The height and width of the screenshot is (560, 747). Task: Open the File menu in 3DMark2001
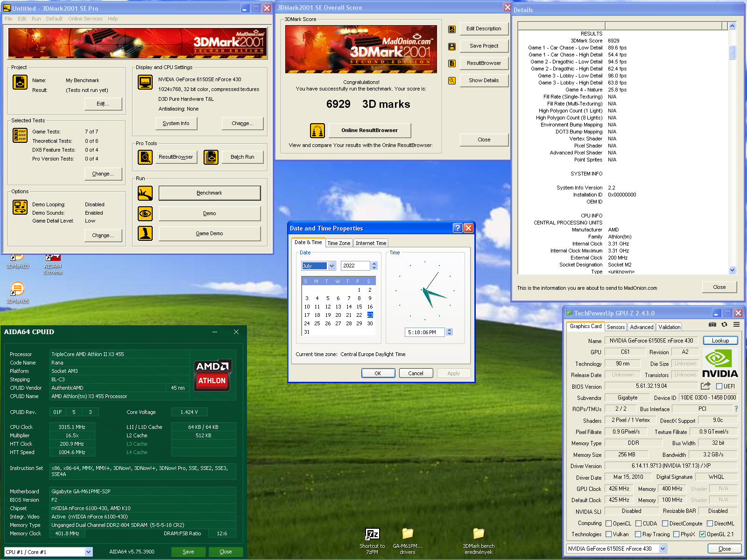8,19
